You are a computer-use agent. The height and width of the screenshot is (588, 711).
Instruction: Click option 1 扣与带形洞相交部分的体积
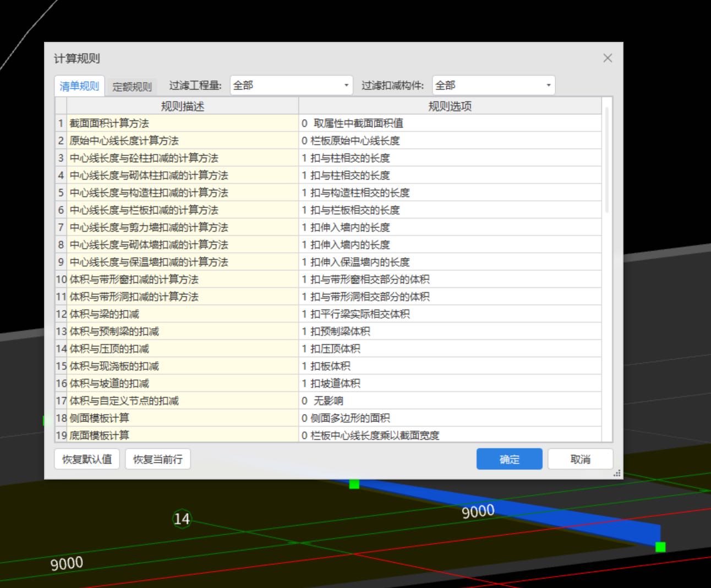[x=450, y=297]
